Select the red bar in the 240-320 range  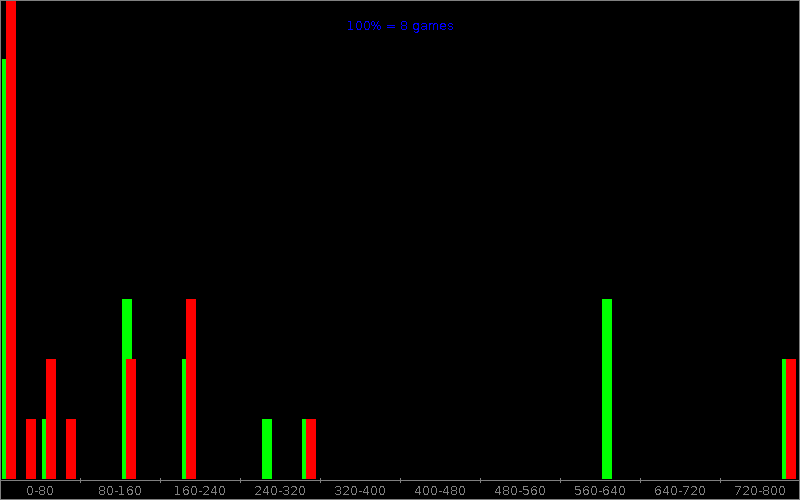coord(311,449)
